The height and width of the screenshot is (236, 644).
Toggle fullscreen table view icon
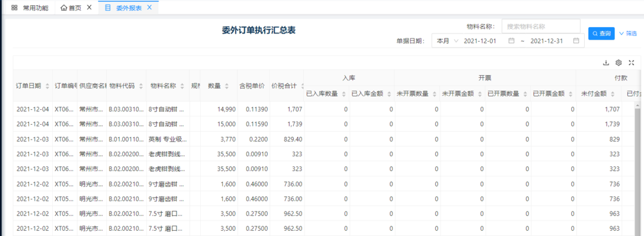632,63
